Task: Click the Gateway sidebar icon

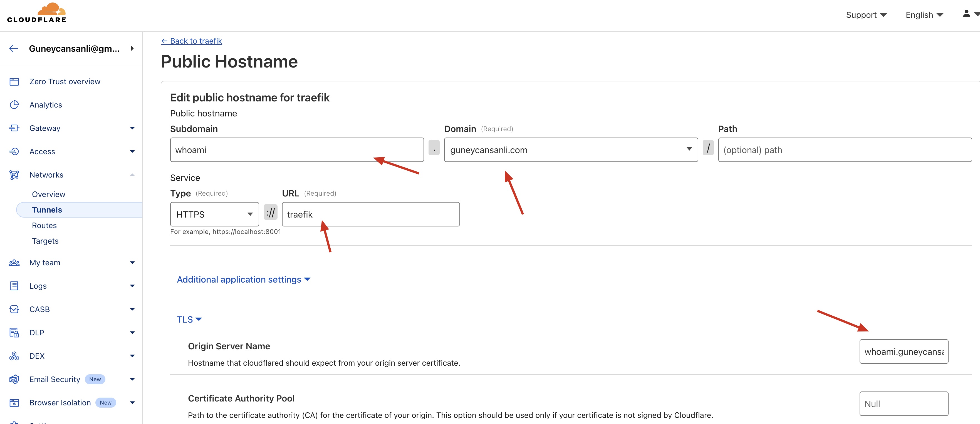Action: 14,128
